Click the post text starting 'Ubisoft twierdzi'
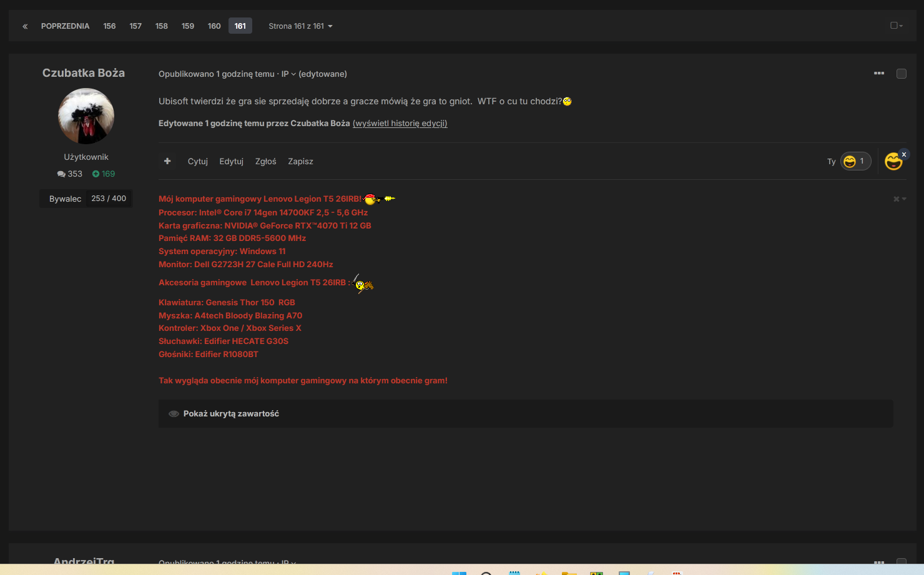Screen dimensions: 924x575 coord(360,101)
